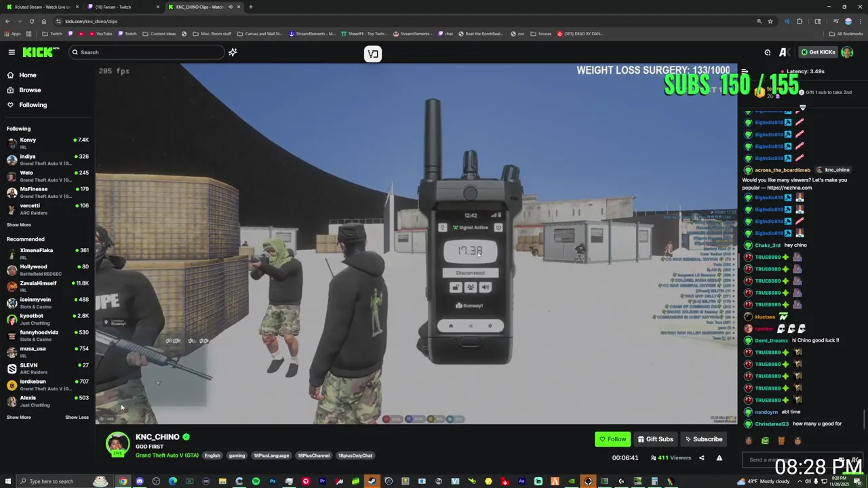Click the Gift Subs button
The width and height of the screenshot is (868, 488).
pos(655,439)
